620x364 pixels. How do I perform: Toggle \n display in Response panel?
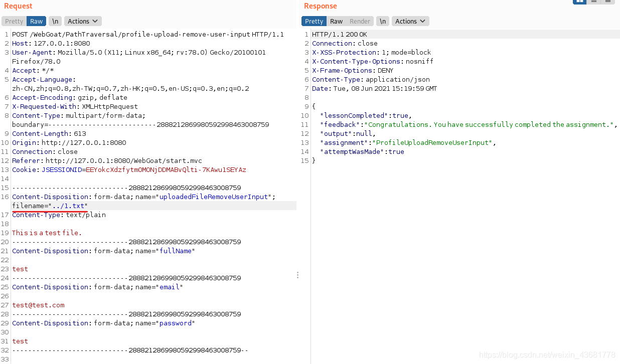pyautogui.click(x=383, y=21)
